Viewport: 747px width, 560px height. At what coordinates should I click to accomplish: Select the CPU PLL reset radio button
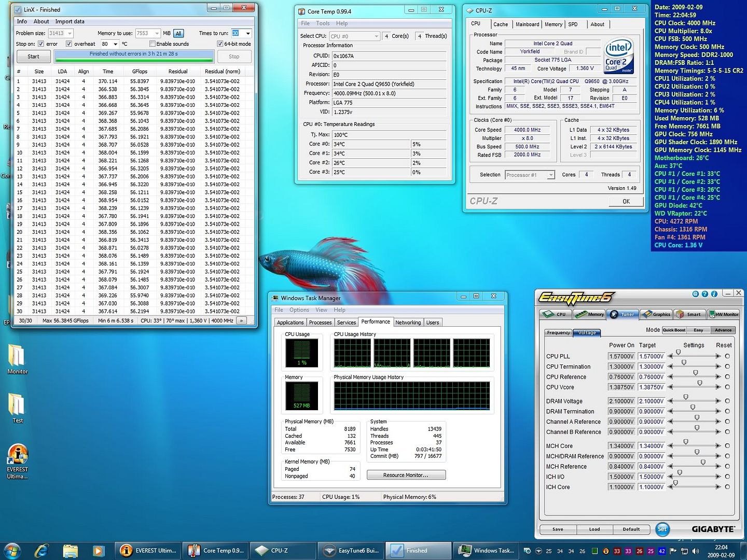point(727,356)
